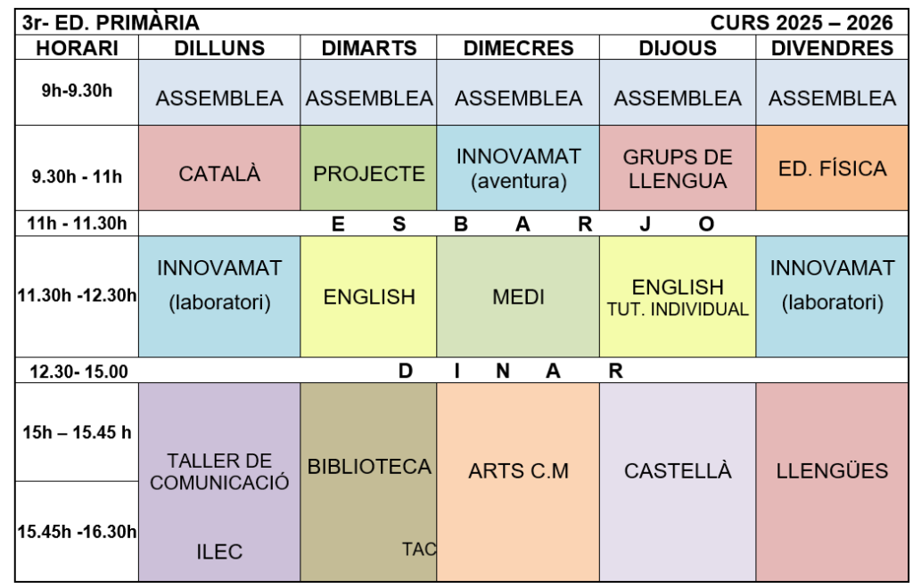This screenshot has height=588, width=913.
Task: Select the DIJOUS column header
Action: [678, 48]
